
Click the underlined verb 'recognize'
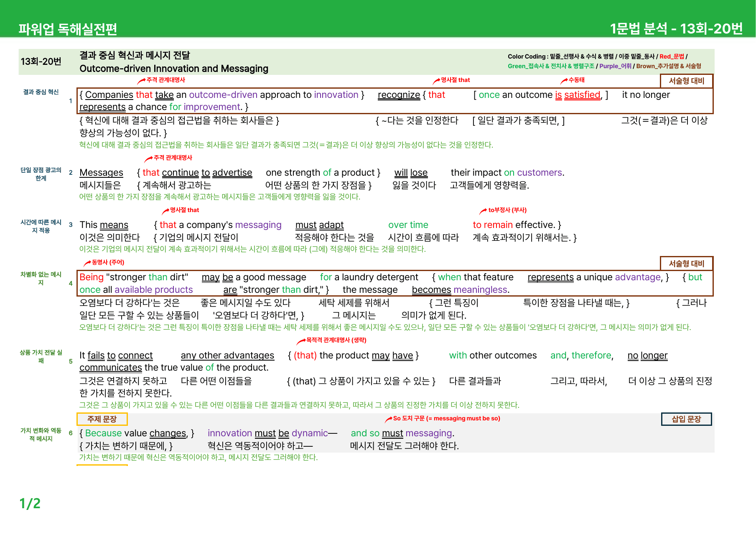click(399, 95)
